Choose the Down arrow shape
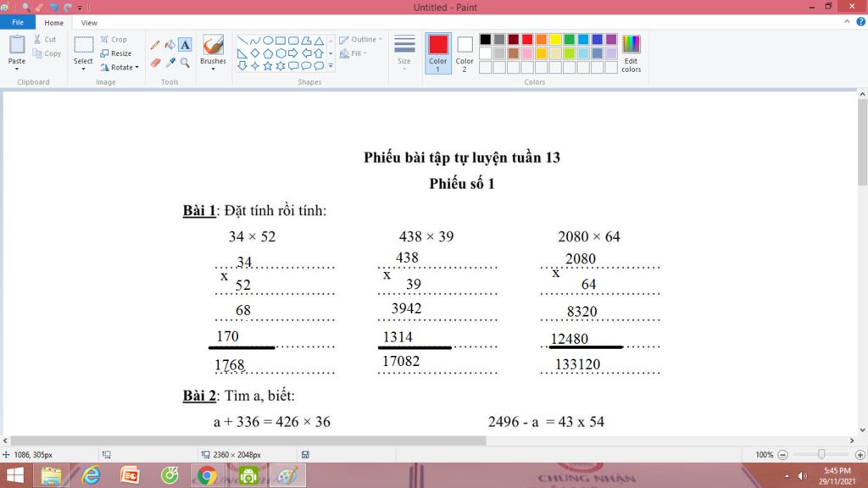This screenshot has height=488, width=868. click(x=242, y=66)
